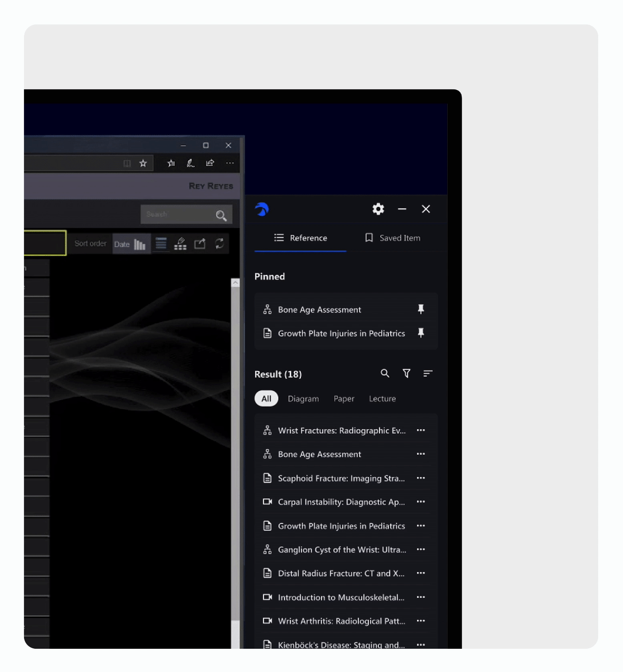Image resolution: width=623 pixels, height=672 pixels.
Task: Open more options for Scaphoid Fracture result
Action: [421, 478]
